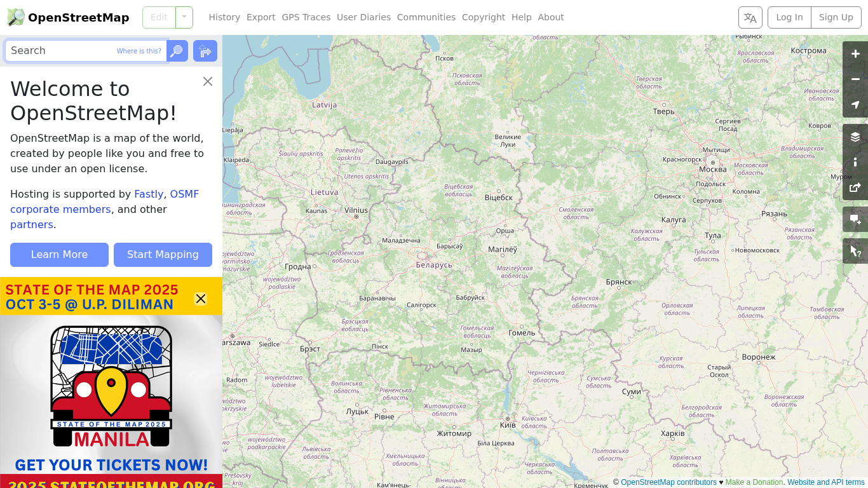Image resolution: width=868 pixels, height=488 pixels.
Task: Open the language selector icon
Action: [750, 17]
